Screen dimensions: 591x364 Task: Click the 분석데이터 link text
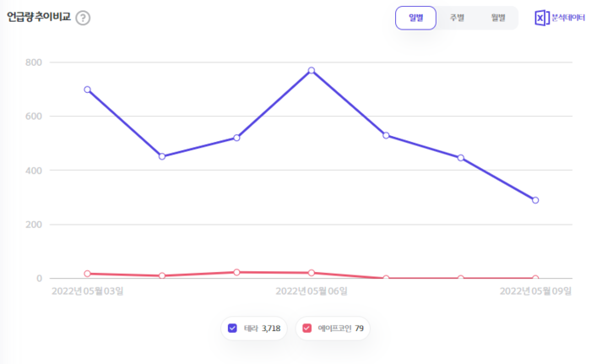click(568, 18)
